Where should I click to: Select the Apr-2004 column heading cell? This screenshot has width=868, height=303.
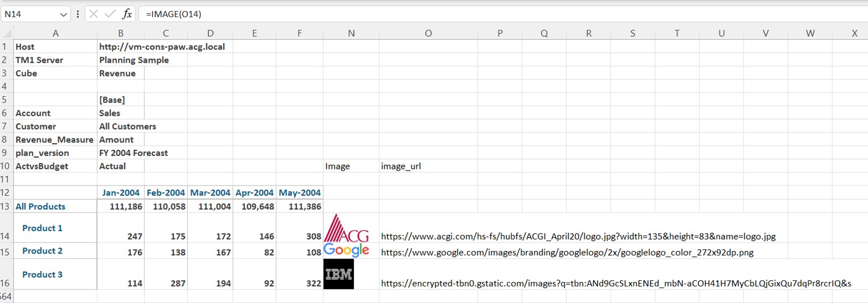(x=255, y=193)
